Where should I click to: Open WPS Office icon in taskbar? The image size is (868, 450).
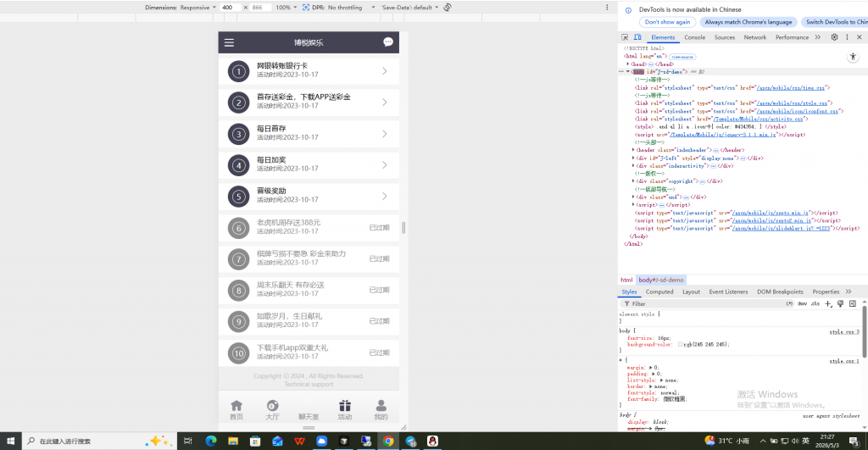(299, 442)
